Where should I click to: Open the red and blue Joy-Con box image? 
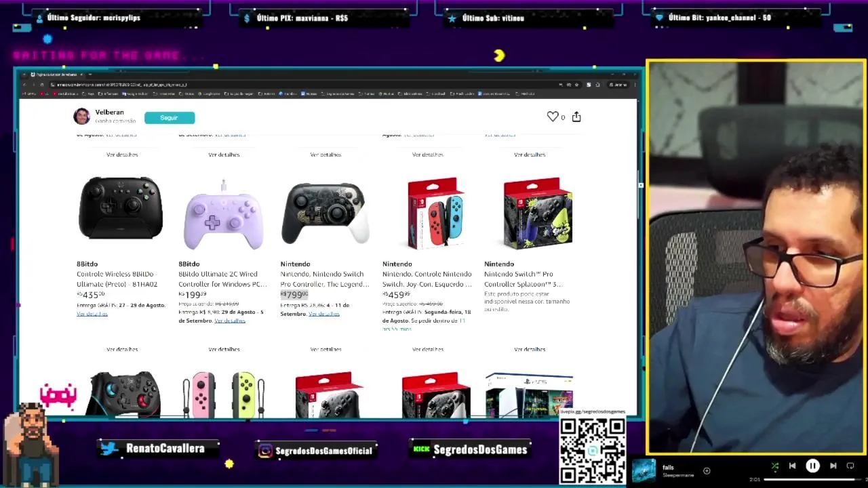[x=435, y=213]
